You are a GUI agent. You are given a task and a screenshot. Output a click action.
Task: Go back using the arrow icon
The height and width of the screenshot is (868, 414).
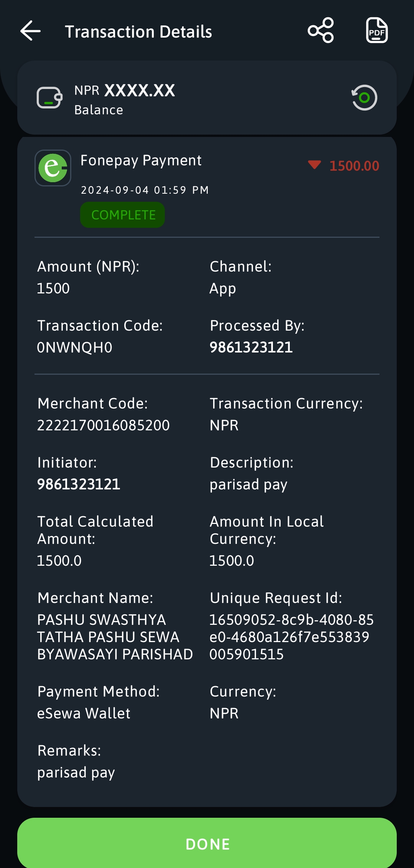[30, 31]
